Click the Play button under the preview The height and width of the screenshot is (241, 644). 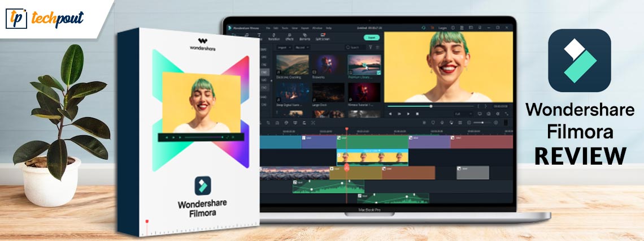[x=408, y=114]
